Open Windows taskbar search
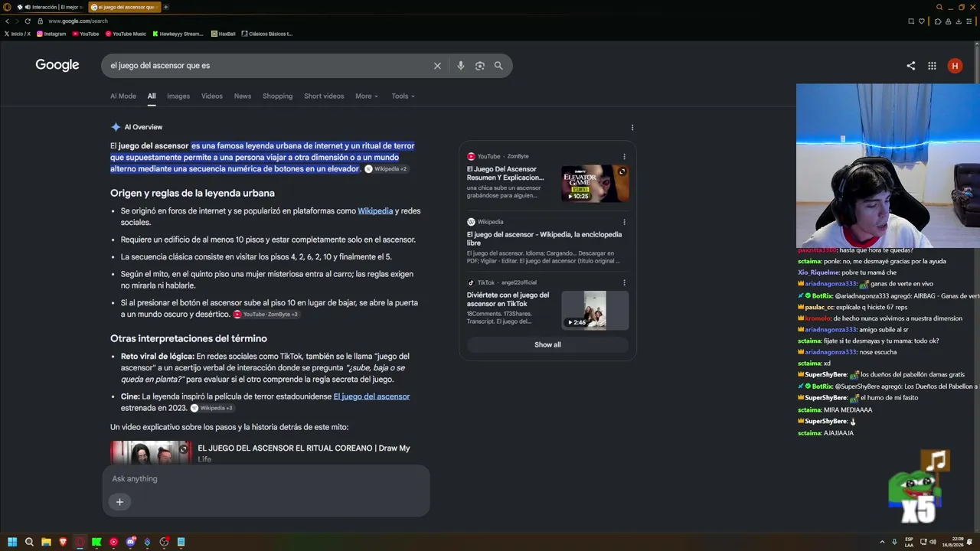Viewport: 980px width, 551px height. 29,542
